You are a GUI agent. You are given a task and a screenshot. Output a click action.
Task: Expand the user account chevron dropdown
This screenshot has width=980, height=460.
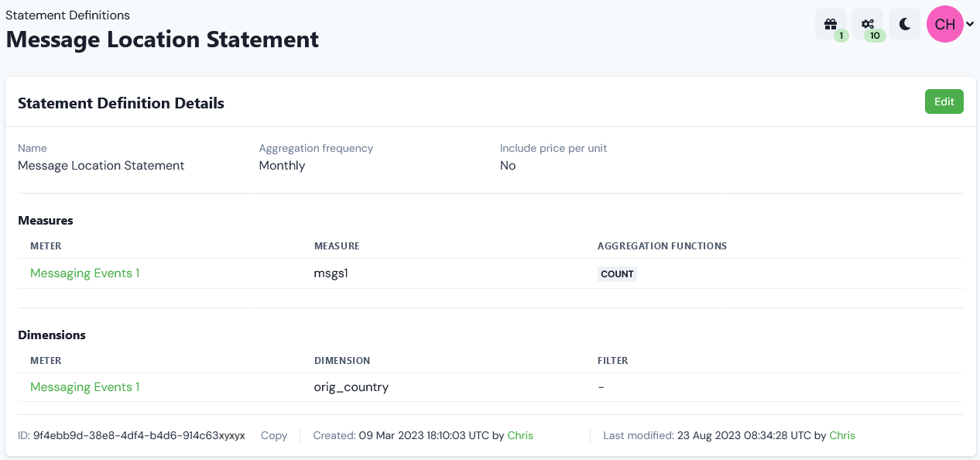click(x=969, y=24)
